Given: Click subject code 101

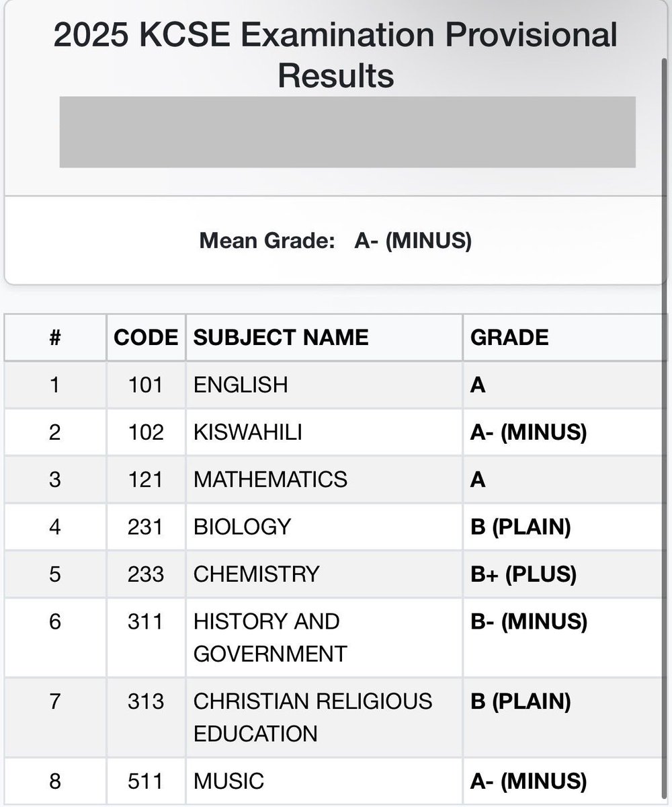Looking at the screenshot, I should (146, 385).
